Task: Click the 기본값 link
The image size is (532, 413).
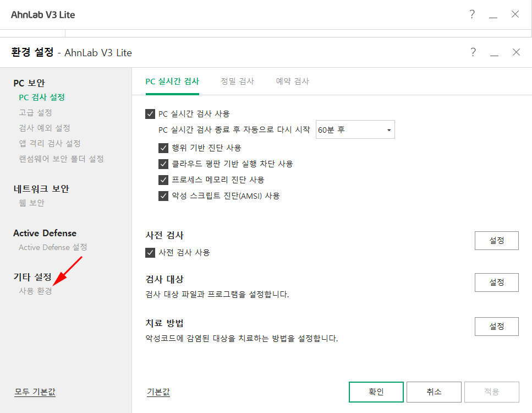Action: tap(158, 392)
